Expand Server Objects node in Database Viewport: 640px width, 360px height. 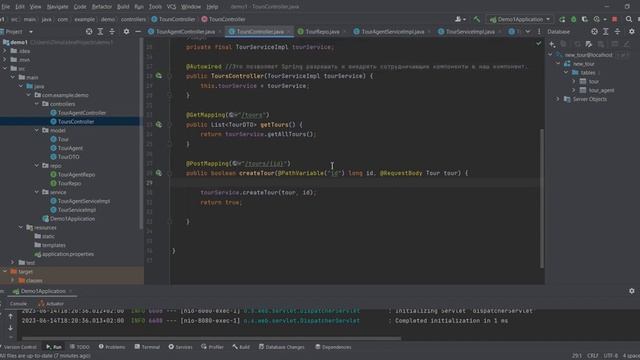558,99
